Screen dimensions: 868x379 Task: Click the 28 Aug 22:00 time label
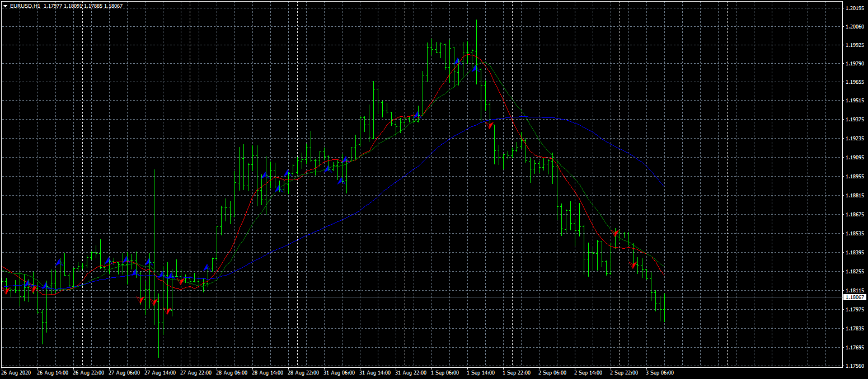[x=303, y=373]
